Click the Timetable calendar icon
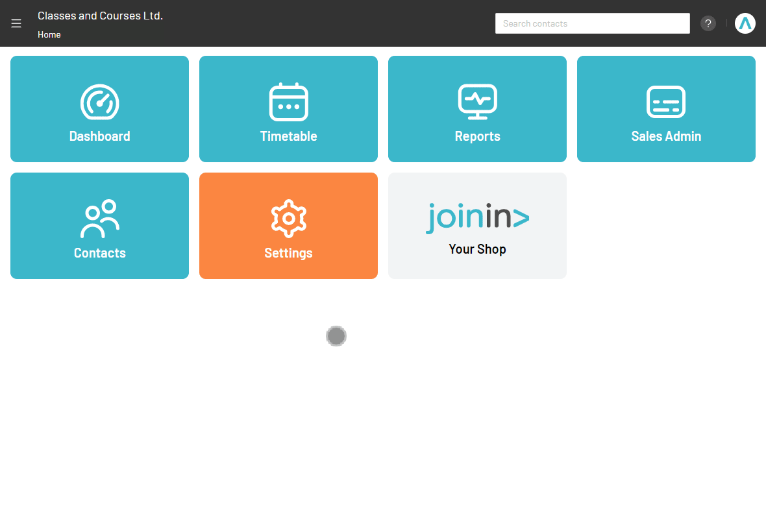 pyautogui.click(x=288, y=102)
